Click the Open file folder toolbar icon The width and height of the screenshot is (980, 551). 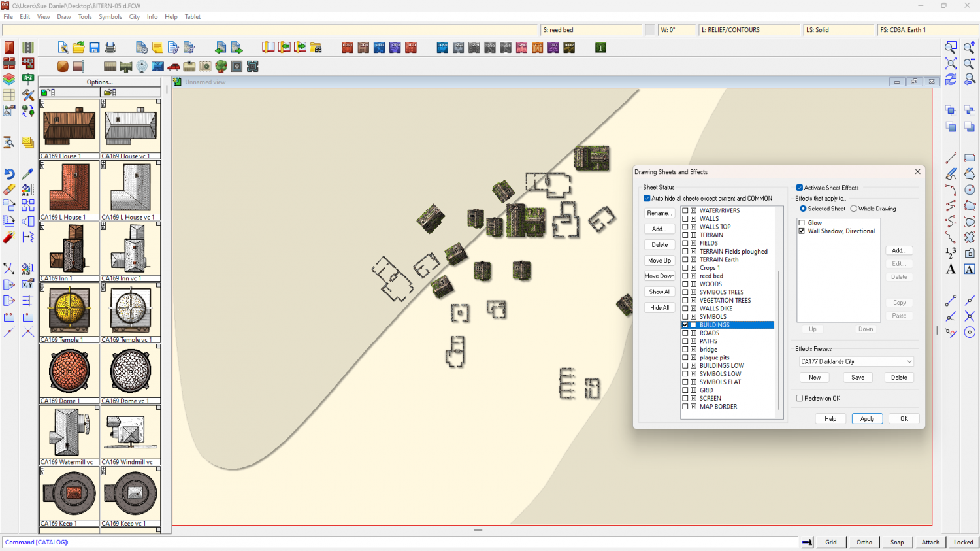[78, 47]
